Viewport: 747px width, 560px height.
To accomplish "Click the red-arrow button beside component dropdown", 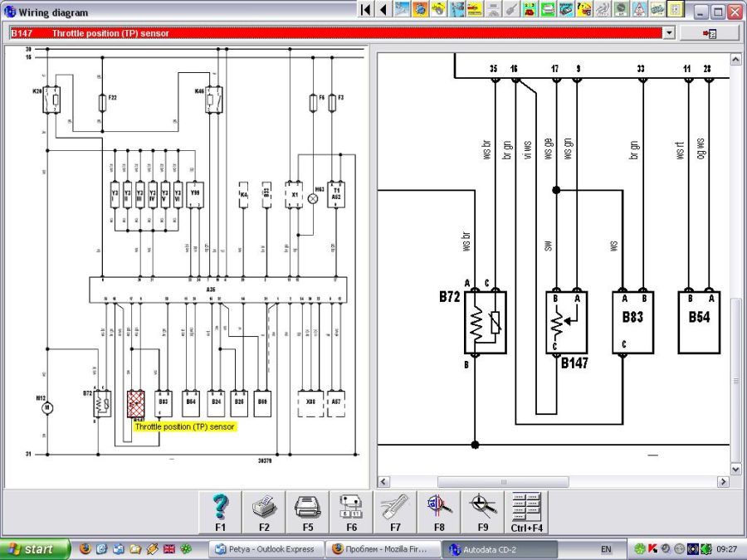I will (709, 33).
